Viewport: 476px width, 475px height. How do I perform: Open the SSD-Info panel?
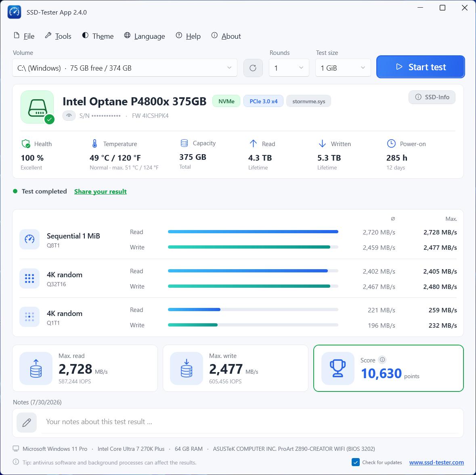point(432,97)
